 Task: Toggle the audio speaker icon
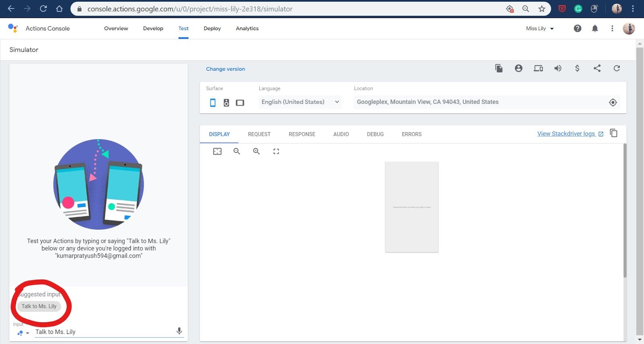point(558,68)
